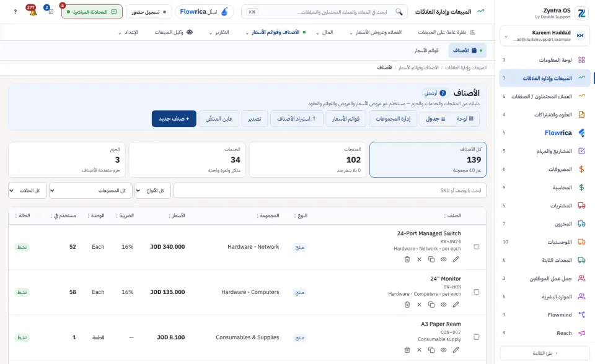The image size is (595, 364).
Task: Expand the الأصناف وقوائم الأسعار menu
Action: click(x=275, y=32)
